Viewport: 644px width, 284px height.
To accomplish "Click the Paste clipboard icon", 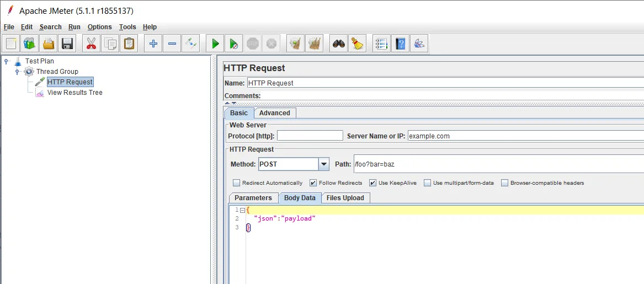I will coord(129,43).
